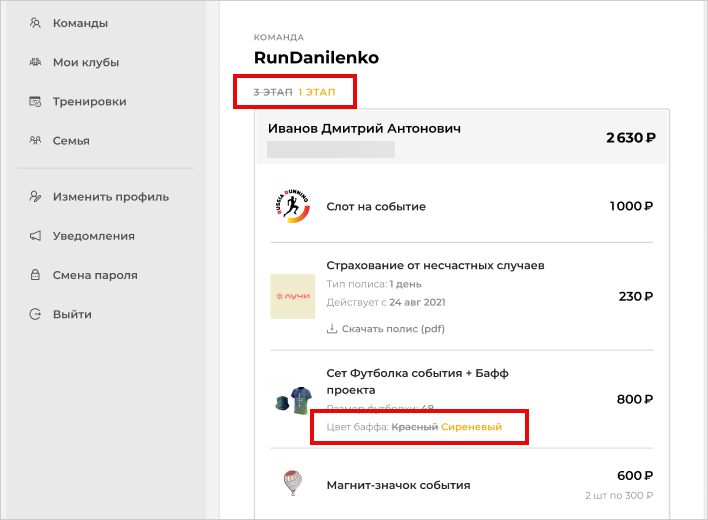This screenshot has height=520, width=708.
Task: Click the Лучи insurance logo
Action: point(293,296)
